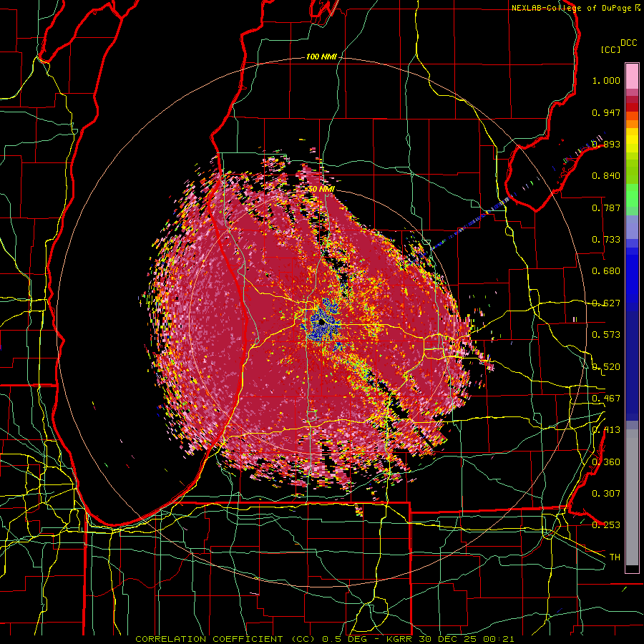Select the 0.733 scale value

606,240
